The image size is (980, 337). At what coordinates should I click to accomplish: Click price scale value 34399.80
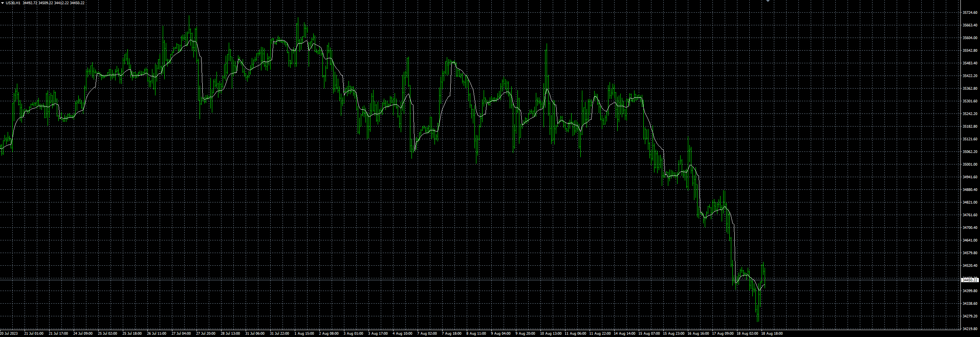[970, 291]
